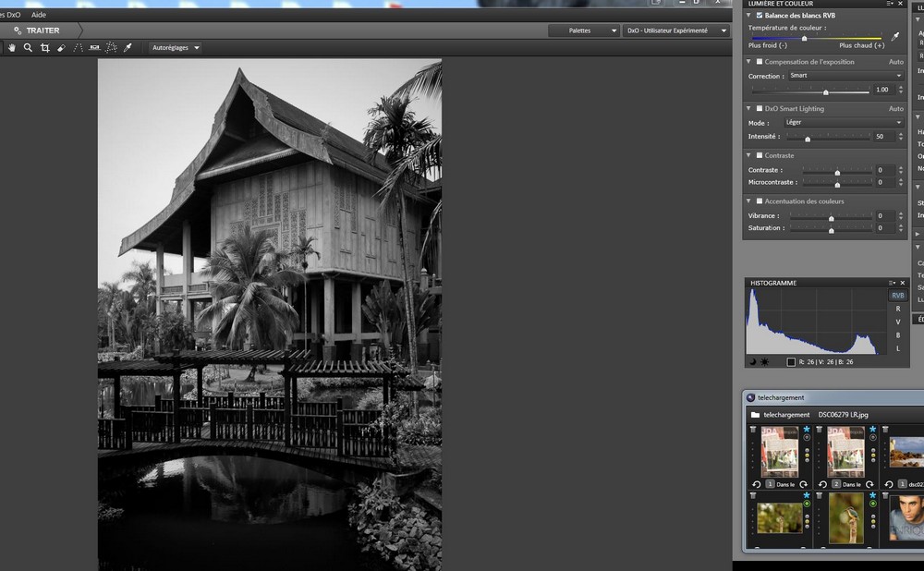Image resolution: width=924 pixels, height=571 pixels.
Task: Open the Mode Léger dropdown
Action: 844,123
